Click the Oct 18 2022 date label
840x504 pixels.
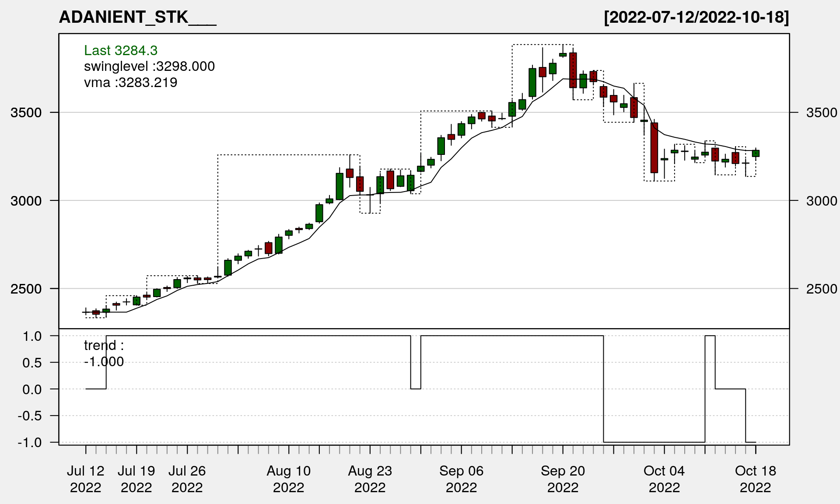click(x=756, y=479)
